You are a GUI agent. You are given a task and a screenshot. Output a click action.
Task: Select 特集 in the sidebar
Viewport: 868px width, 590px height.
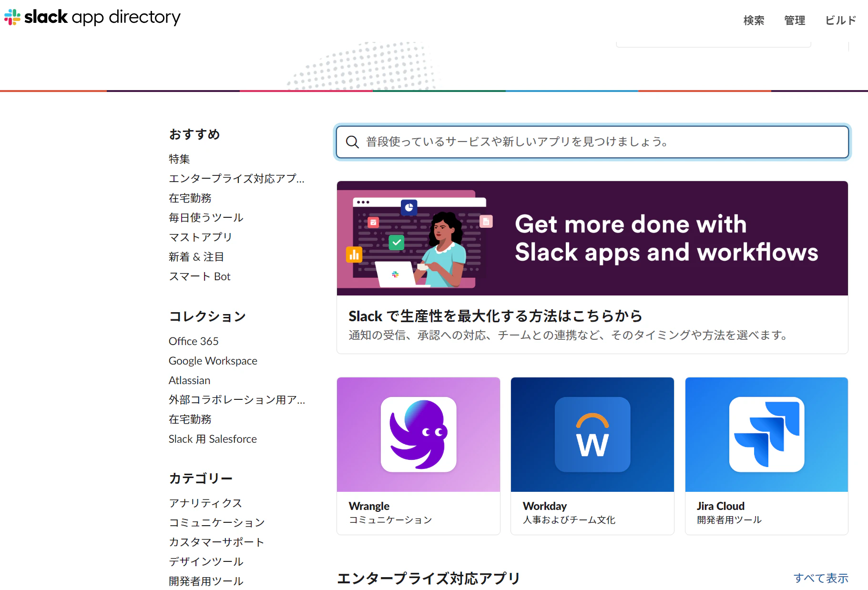(179, 159)
